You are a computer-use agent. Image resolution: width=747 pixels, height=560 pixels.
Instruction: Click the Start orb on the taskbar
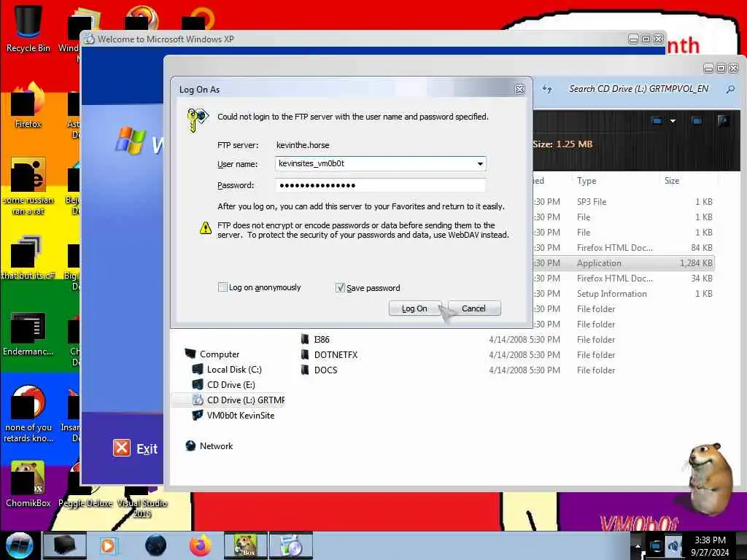(x=19, y=545)
